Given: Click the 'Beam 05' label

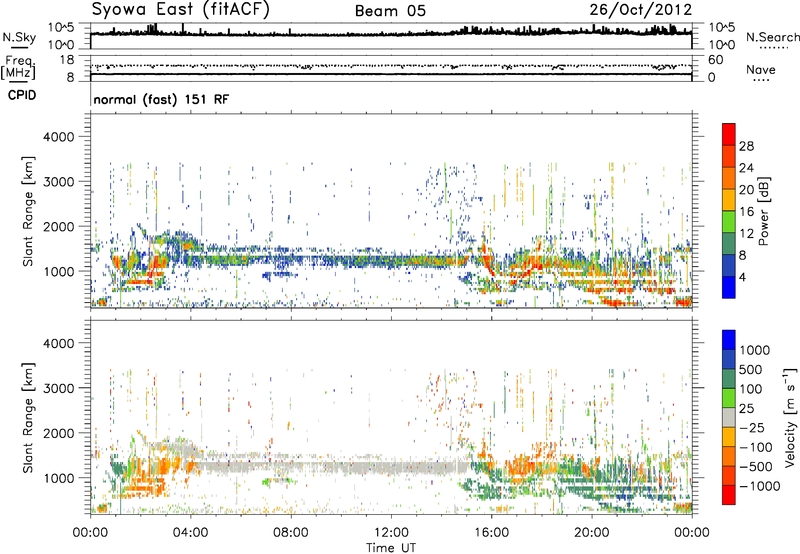Looking at the screenshot, I should pos(390,11).
